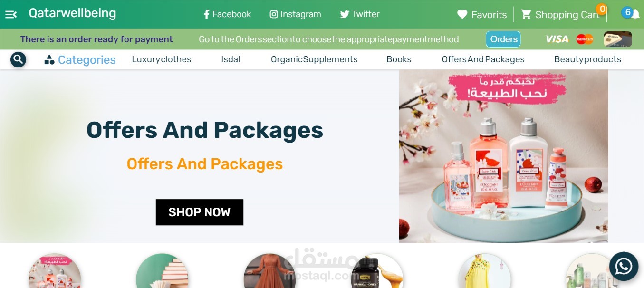Open the hamburger side menu icon
Image resolution: width=644 pixels, height=288 pixels.
(x=11, y=15)
